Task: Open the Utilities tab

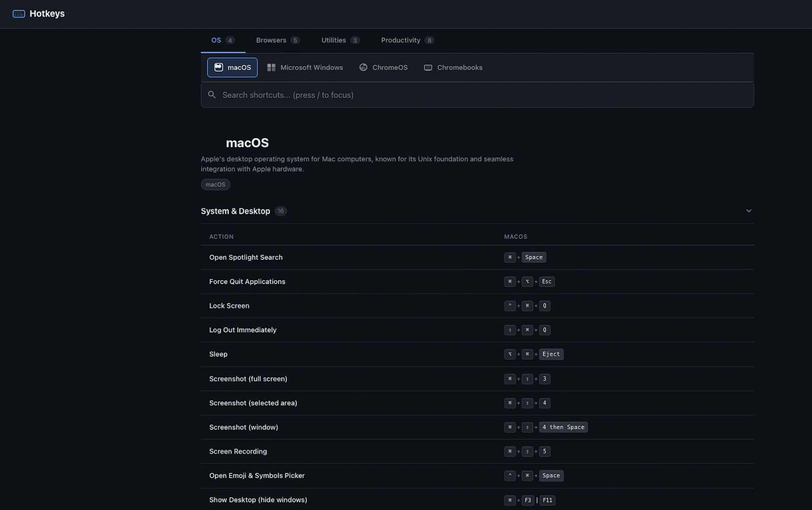Action: click(x=341, y=40)
